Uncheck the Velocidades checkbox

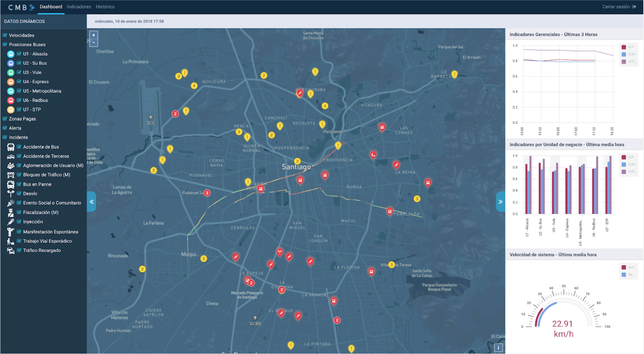coord(5,35)
